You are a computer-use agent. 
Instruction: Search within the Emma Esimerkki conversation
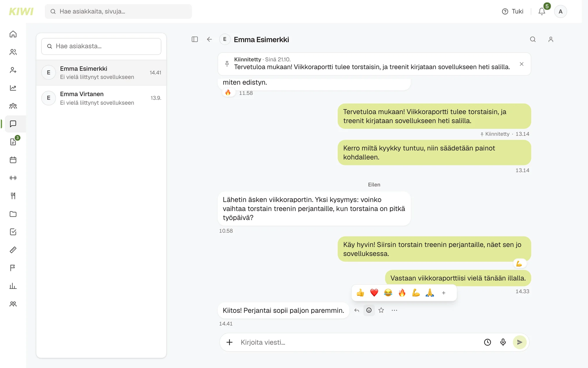coord(533,39)
